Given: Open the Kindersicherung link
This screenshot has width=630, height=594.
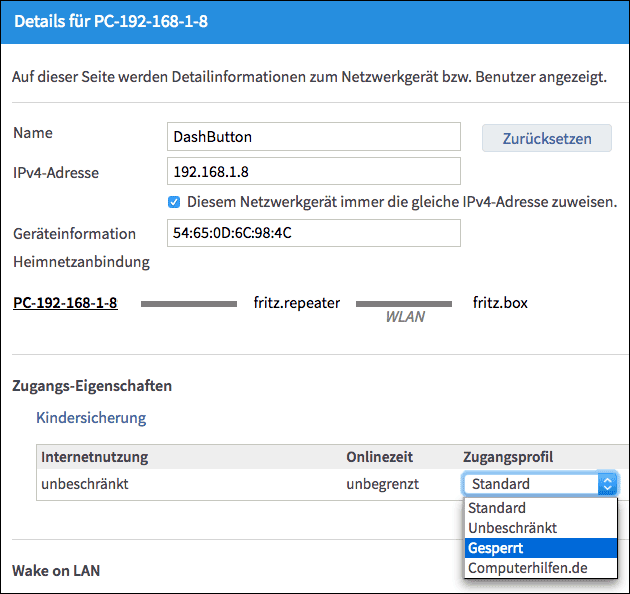Looking at the screenshot, I should coord(91,417).
